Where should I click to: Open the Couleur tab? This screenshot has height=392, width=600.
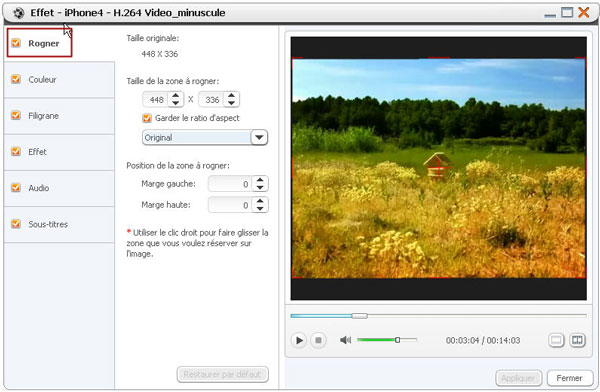pyautogui.click(x=59, y=79)
